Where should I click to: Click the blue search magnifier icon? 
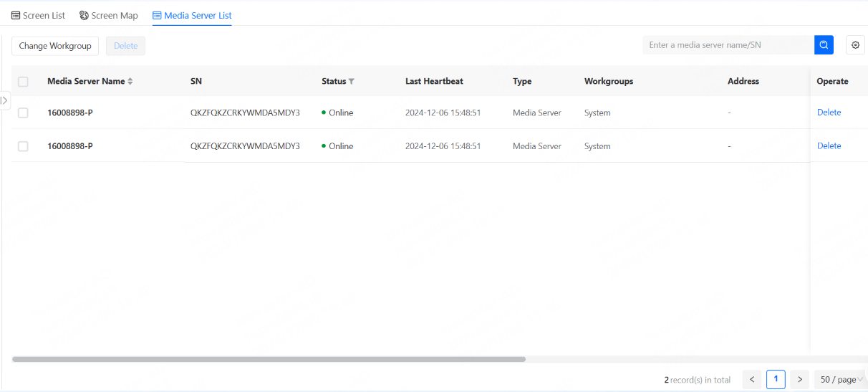tap(824, 45)
